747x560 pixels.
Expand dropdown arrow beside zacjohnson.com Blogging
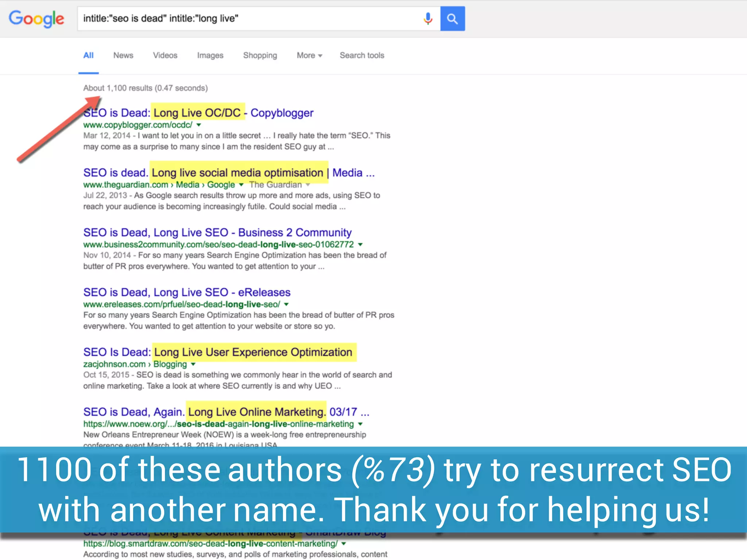coord(193,364)
